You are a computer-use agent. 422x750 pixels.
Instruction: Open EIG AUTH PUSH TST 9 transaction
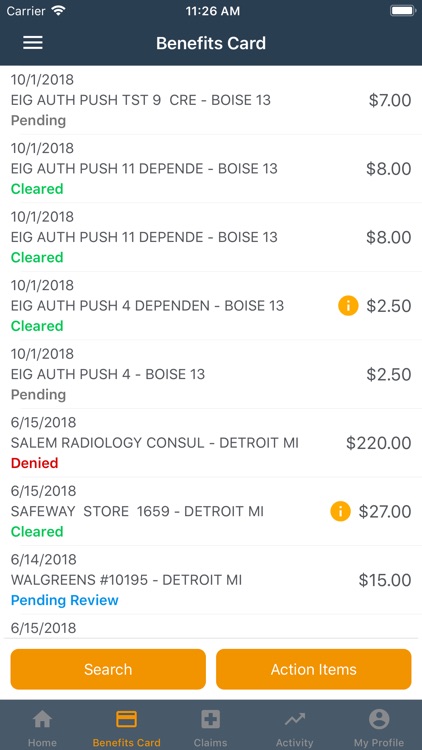[211, 100]
